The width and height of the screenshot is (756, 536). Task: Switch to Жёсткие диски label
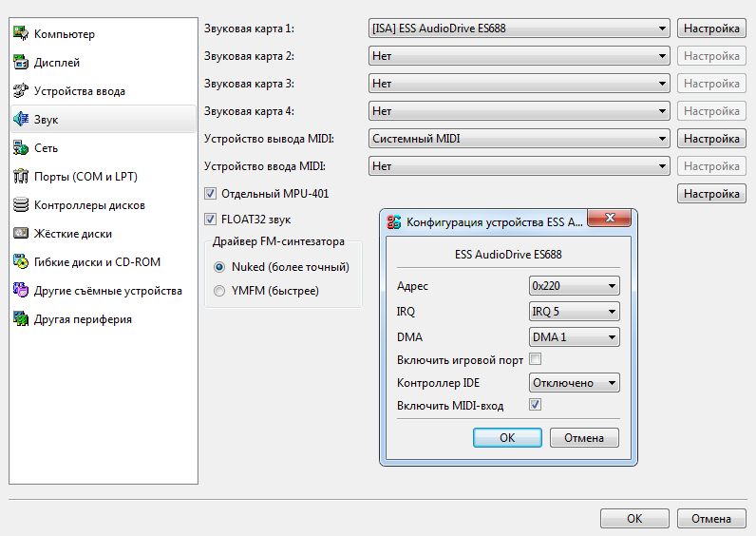73,234
